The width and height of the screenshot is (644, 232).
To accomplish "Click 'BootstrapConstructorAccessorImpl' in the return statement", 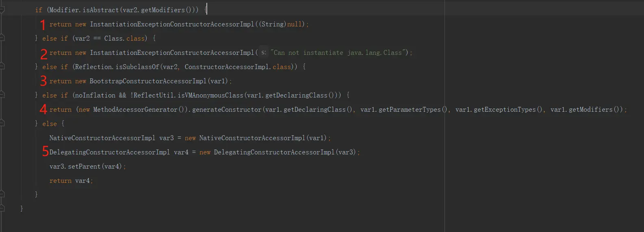I will click(148, 81).
